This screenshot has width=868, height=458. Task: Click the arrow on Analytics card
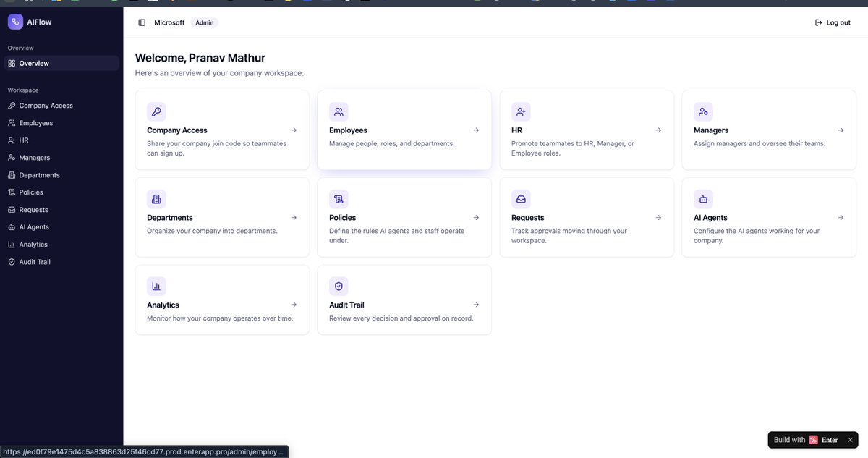click(294, 305)
